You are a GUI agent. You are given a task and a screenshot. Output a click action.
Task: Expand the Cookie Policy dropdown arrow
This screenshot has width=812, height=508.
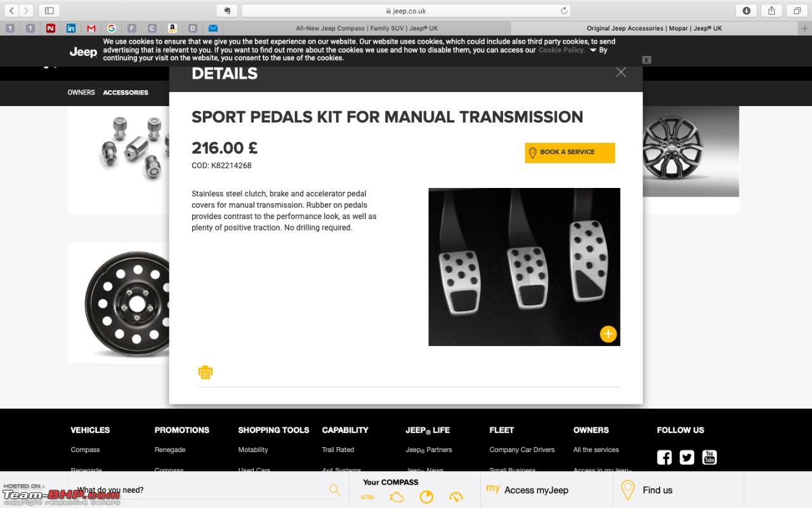593,50
